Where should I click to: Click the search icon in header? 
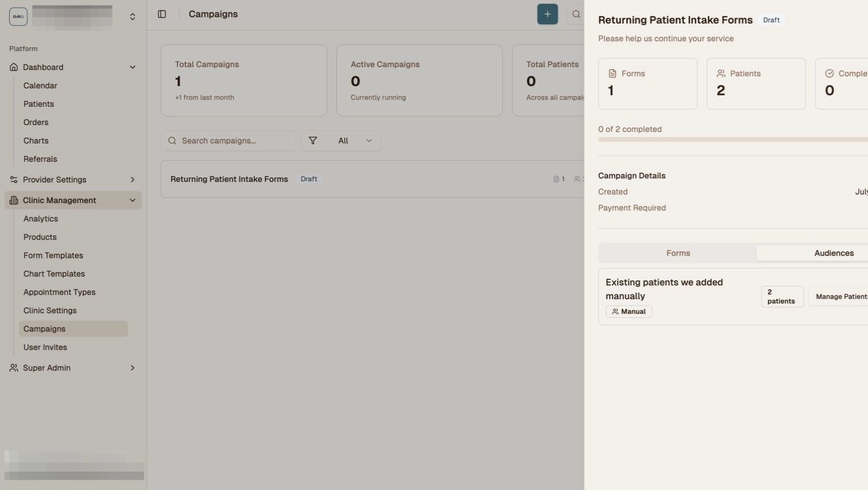click(x=576, y=14)
